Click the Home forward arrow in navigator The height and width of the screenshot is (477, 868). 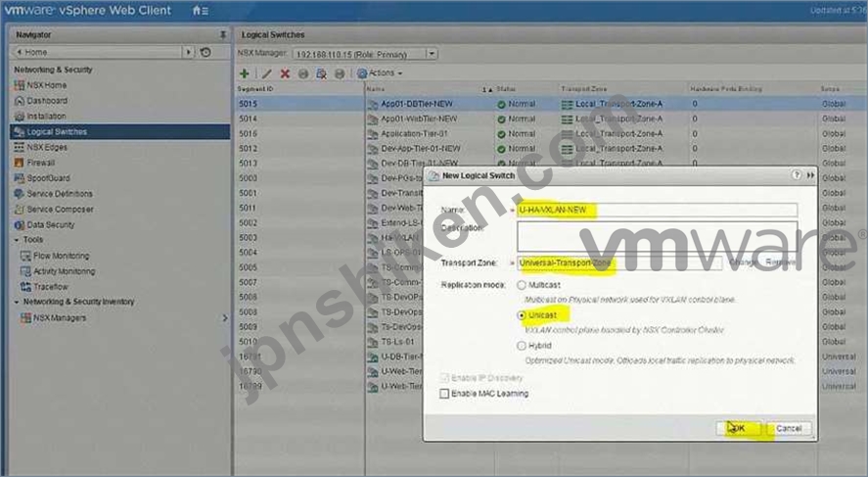(x=189, y=52)
